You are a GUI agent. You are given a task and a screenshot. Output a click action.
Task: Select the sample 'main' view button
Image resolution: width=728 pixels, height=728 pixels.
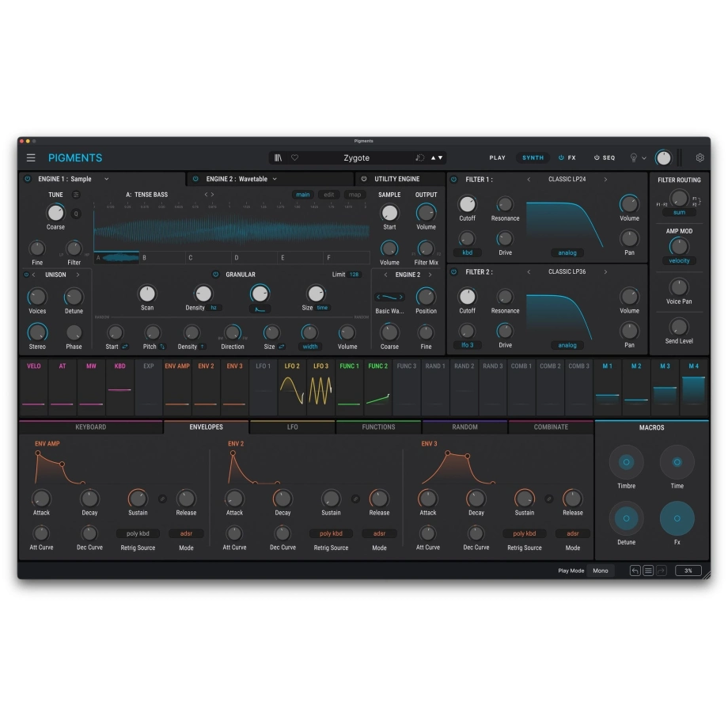tap(303, 195)
